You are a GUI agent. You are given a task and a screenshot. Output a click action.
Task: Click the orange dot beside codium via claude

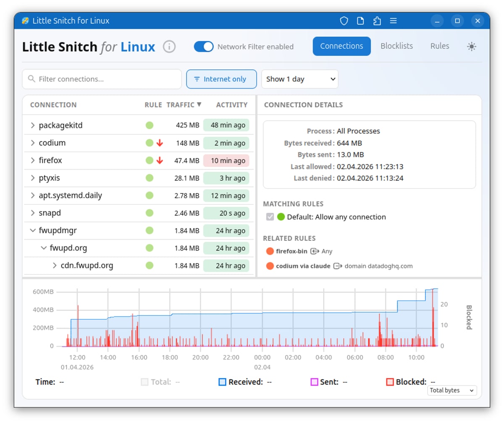[x=270, y=266]
